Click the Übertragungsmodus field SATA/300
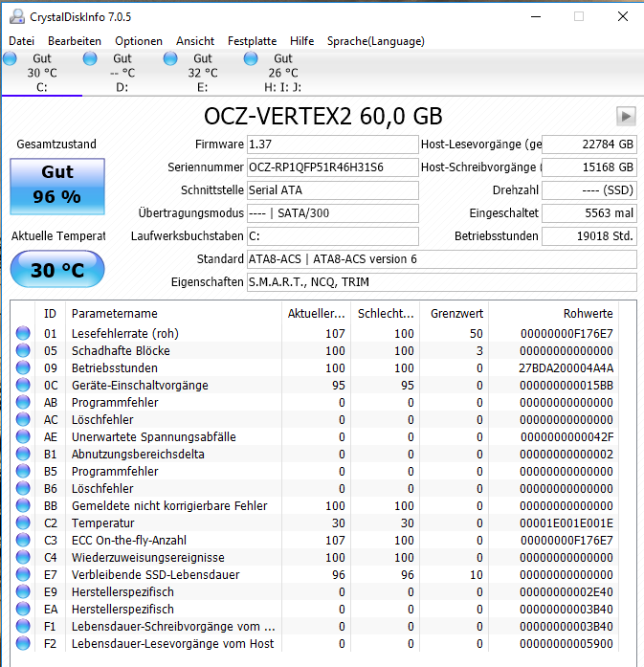644x667 pixels. 333,213
